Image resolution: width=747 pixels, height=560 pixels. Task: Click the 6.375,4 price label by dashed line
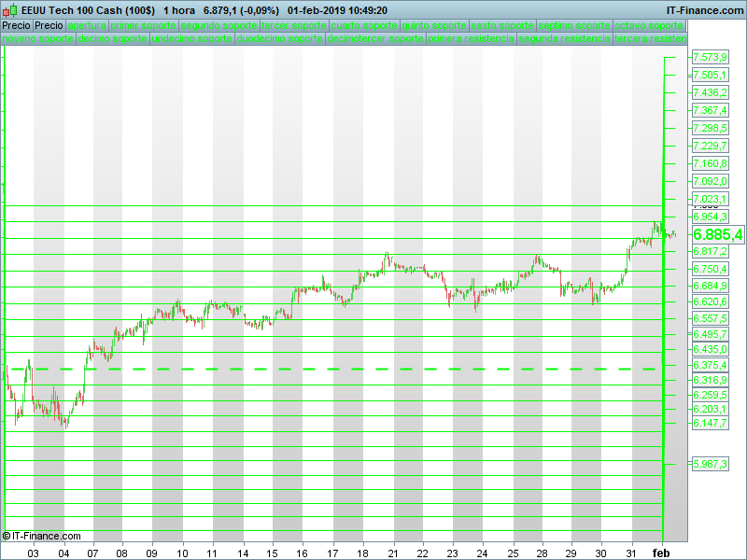710,365
